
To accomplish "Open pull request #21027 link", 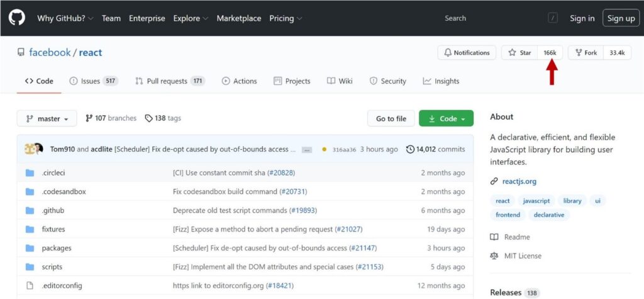I will click(348, 229).
